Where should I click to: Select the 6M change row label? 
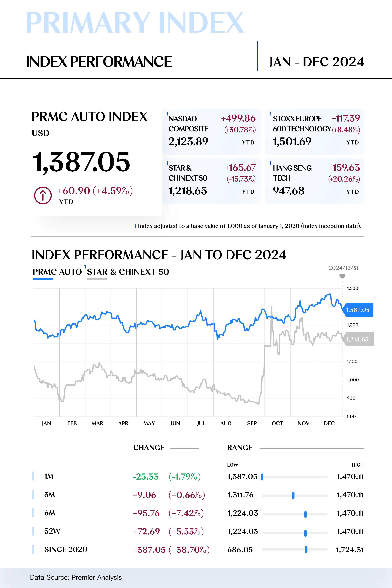[x=50, y=513]
